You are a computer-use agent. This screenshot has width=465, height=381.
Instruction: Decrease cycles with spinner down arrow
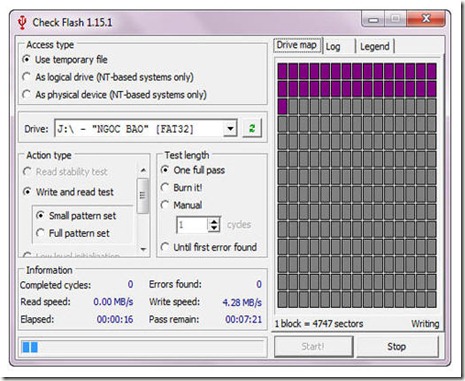(214, 228)
